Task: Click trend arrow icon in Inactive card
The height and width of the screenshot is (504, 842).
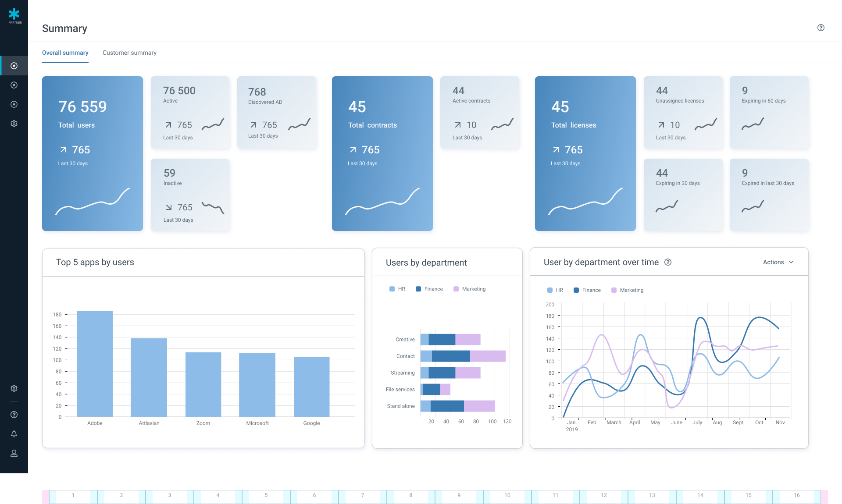Action: coord(169,207)
